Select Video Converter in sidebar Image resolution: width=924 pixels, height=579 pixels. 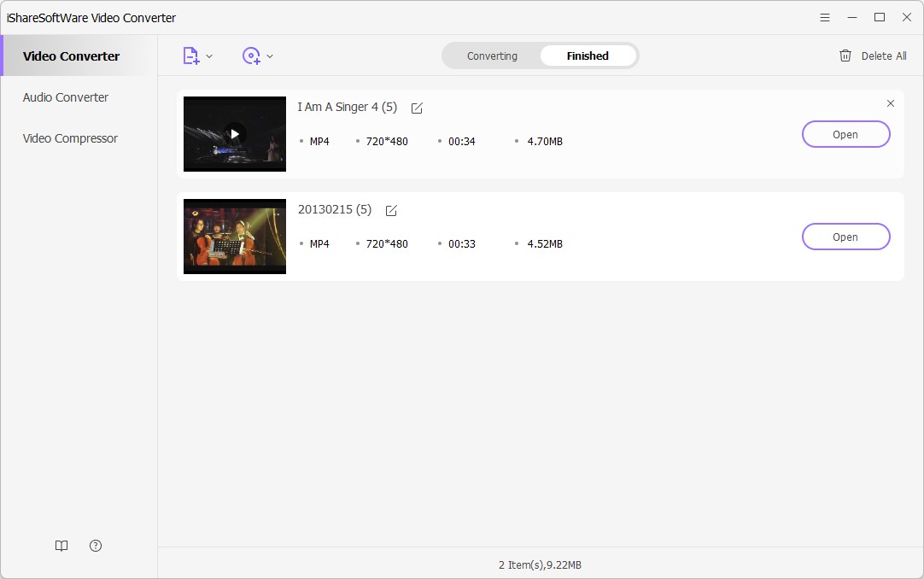click(79, 56)
